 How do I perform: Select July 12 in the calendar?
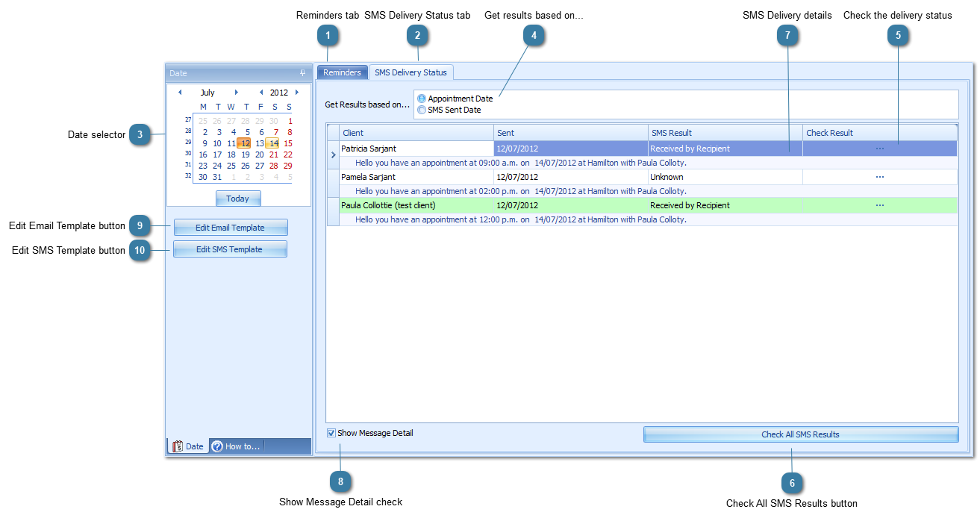245,143
